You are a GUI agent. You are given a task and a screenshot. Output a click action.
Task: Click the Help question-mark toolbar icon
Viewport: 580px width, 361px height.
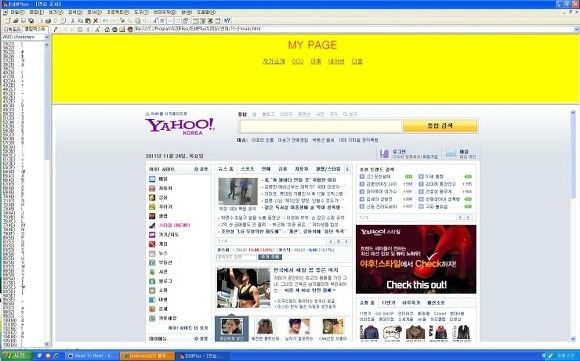227,21
